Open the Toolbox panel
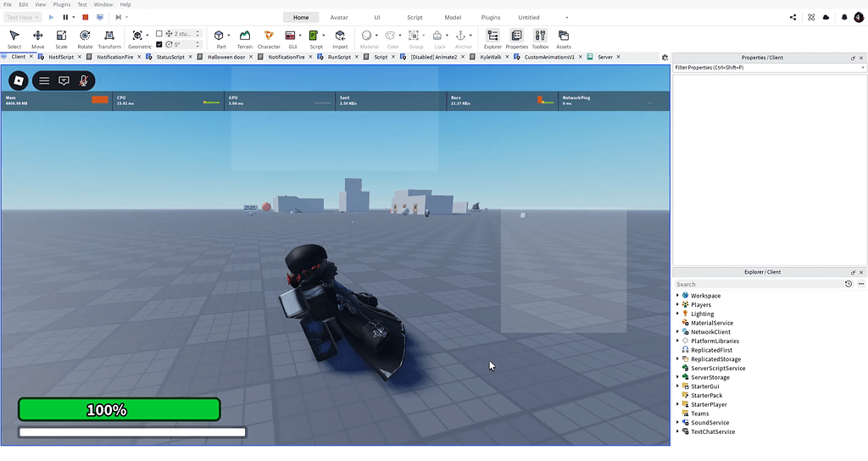 [x=540, y=39]
